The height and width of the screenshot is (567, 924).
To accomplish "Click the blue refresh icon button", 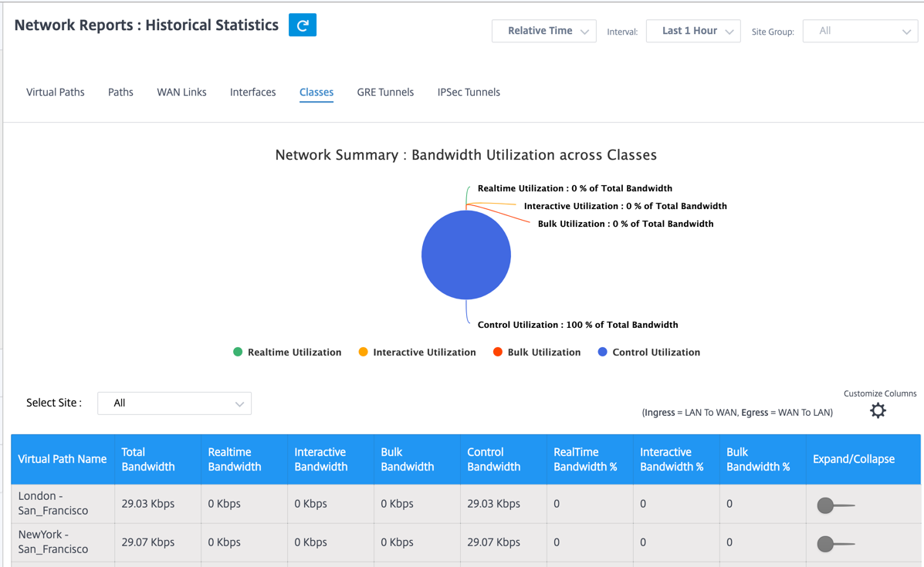I will pyautogui.click(x=303, y=25).
